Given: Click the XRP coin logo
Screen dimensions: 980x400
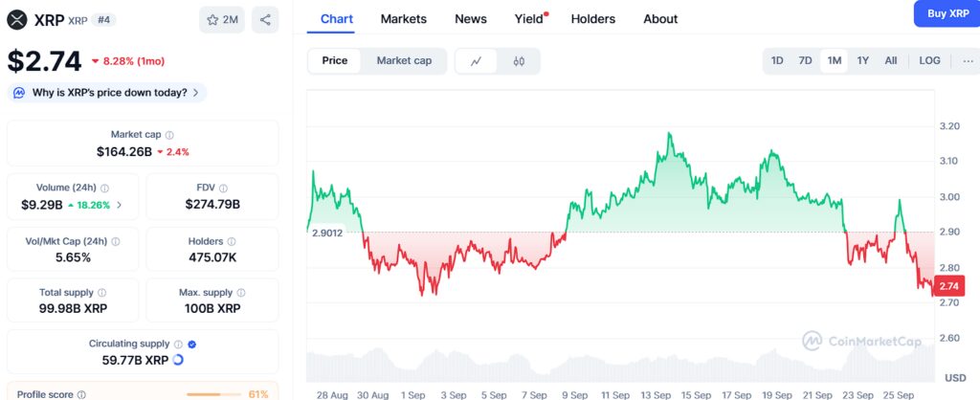Looking at the screenshot, I should [15, 20].
